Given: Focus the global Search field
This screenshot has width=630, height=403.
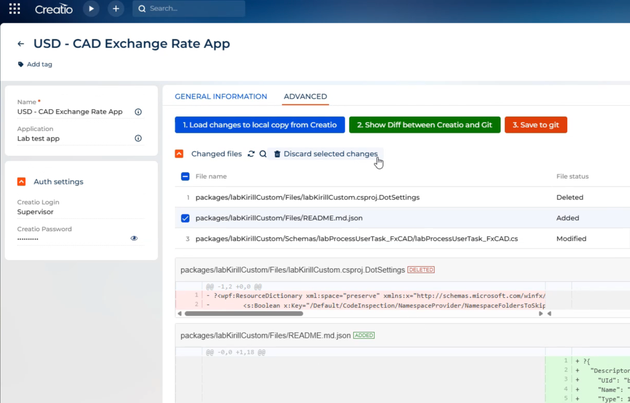Looking at the screenshot, I should point(189,8).
